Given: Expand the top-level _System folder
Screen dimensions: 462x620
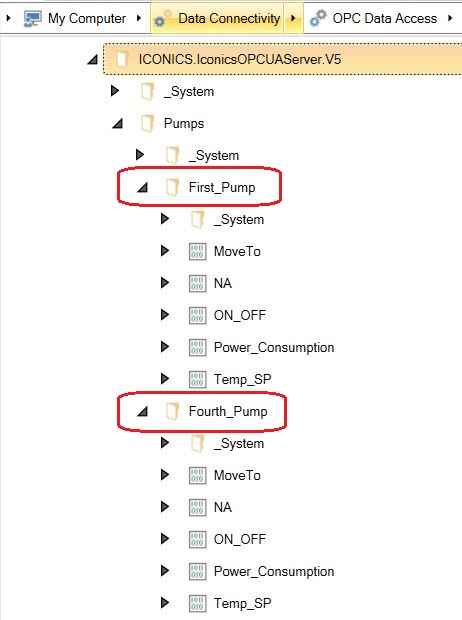Looking at the screenshot, I should [115, 91].
